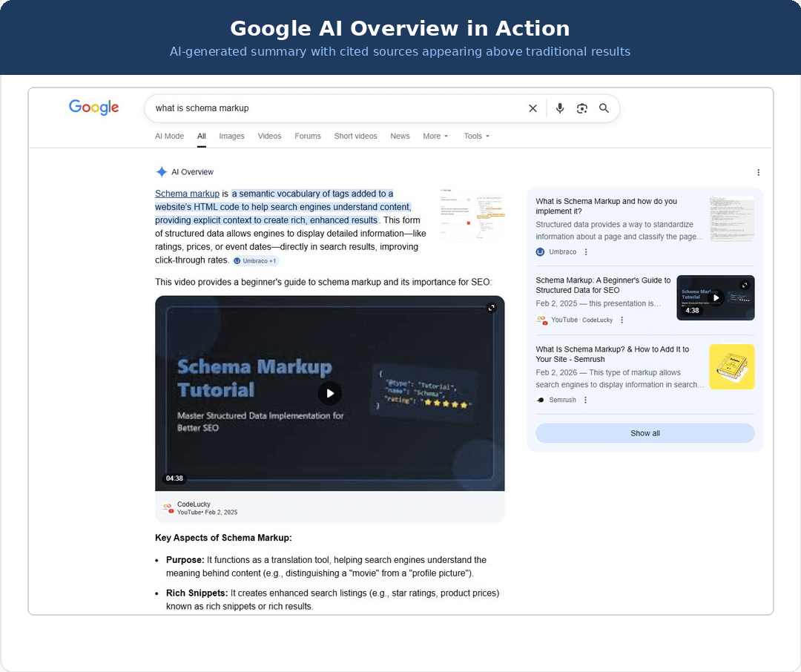Switch to the News tab
This screenshot has height=672, width=801.
tap(400, 136)
